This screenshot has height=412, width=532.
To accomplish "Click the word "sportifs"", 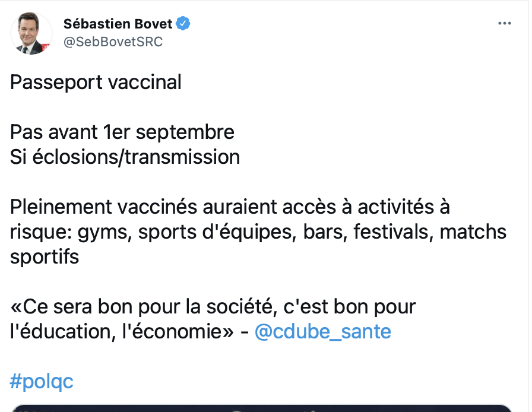I will click(x=45, y=257).
